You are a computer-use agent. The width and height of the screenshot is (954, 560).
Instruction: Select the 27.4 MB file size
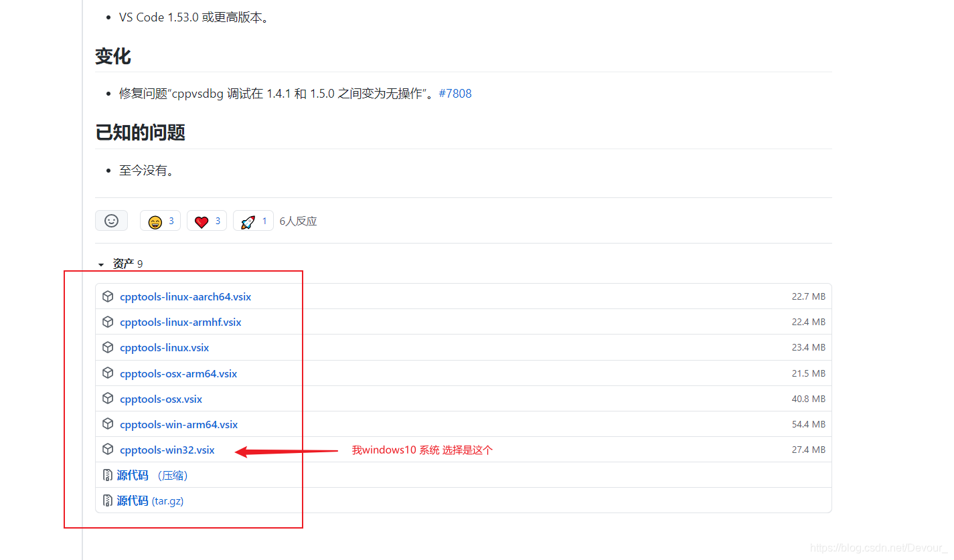(x=808, y=450)
